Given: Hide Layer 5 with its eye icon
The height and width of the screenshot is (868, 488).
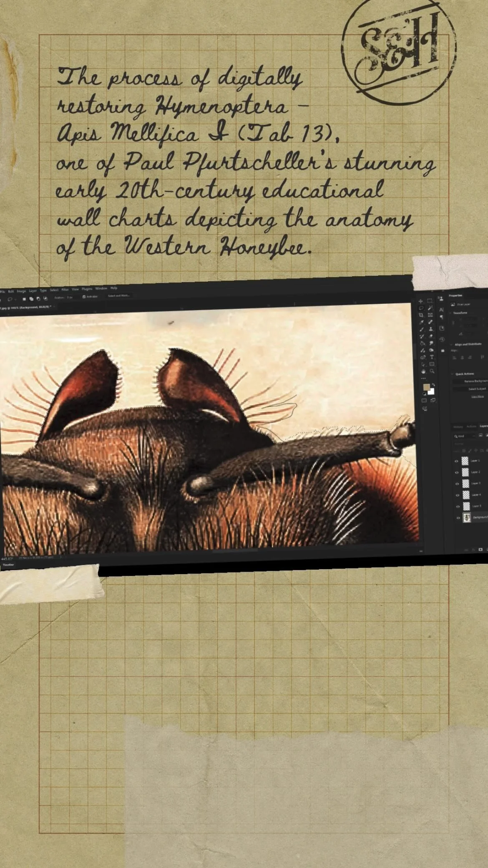Looking at the screenshot, I should [x=458, y=507].
